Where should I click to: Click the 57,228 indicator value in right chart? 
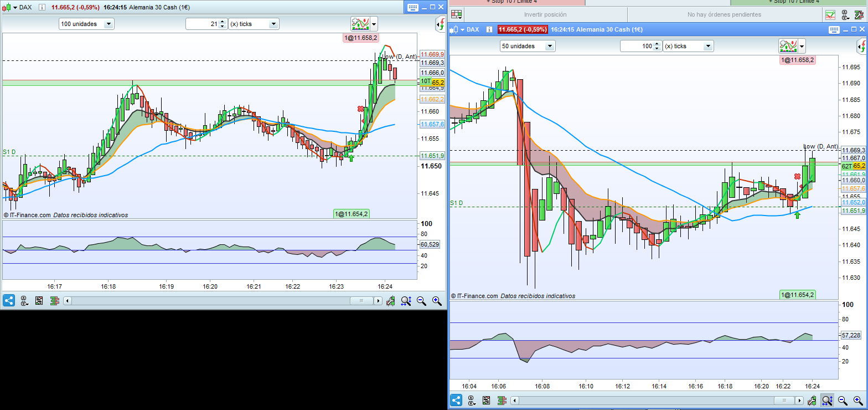[x=851, y=335]
